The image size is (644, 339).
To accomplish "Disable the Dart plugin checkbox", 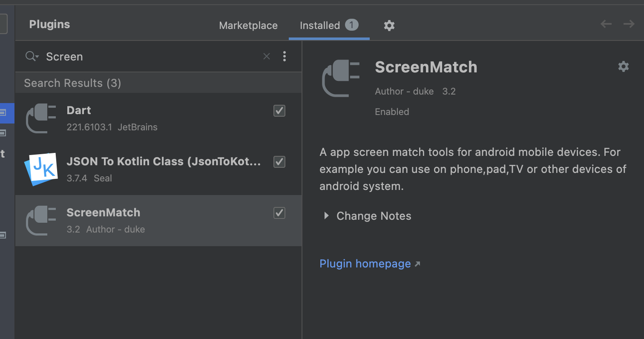I will pos(279,111).
